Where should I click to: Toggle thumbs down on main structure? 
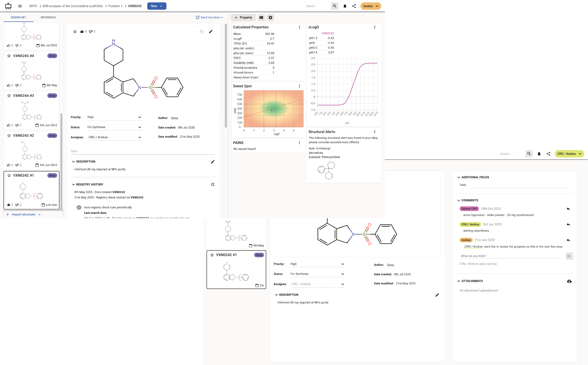[91, 31]
